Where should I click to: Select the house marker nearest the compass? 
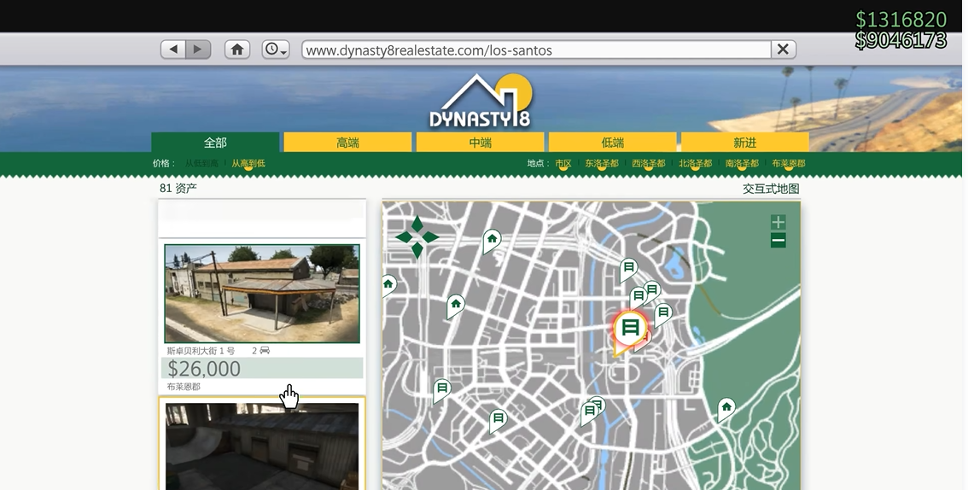(492, 240)
